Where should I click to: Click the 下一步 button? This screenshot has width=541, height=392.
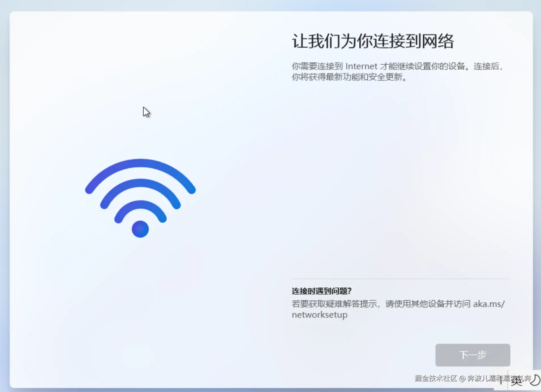[x=473, y=355]
